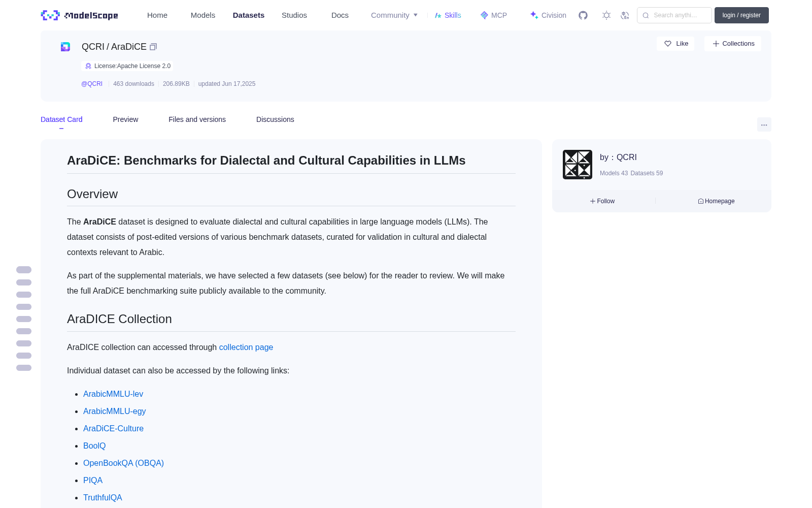812x508 pixels.
Task: Toggle the light/dark theme sun icon
Action: coord(606,15)
